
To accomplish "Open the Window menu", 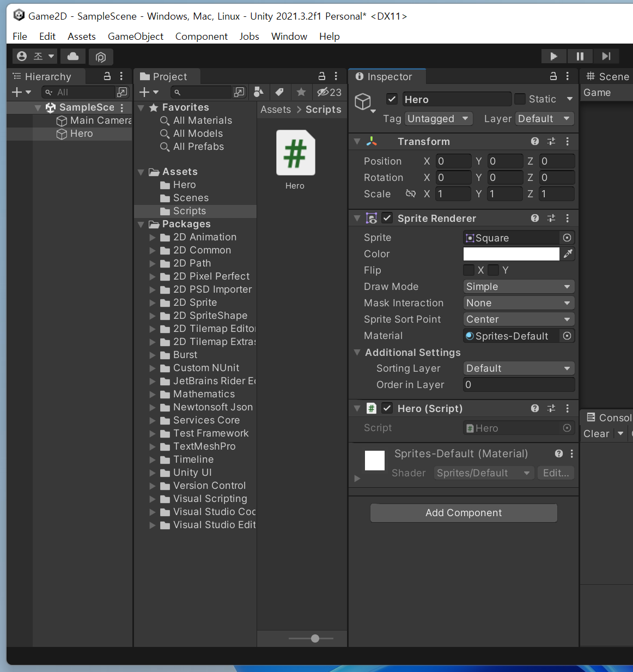I will pos(289,37).
